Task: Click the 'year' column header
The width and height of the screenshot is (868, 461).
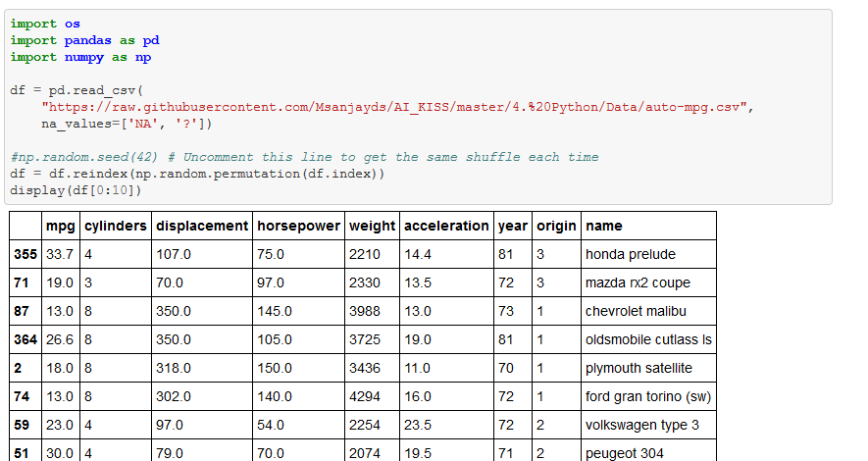Action: 513,226
